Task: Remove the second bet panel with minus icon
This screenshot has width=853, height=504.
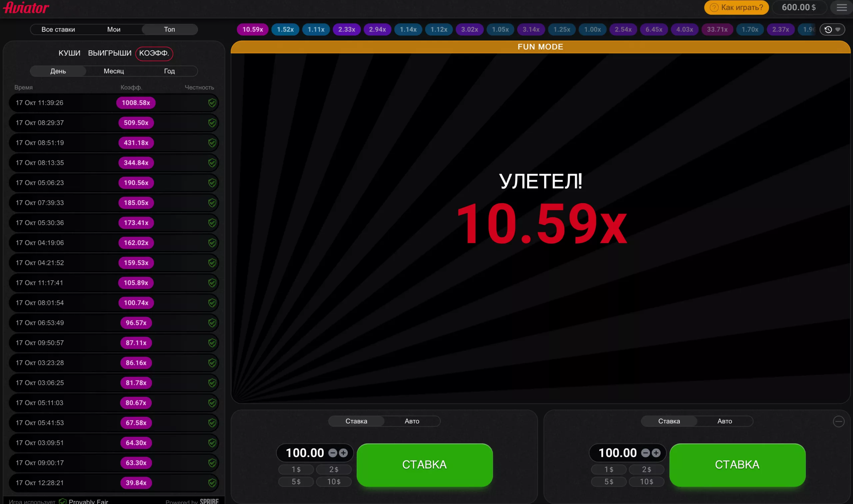Action: pyautogui.click(x=839, y=421)
